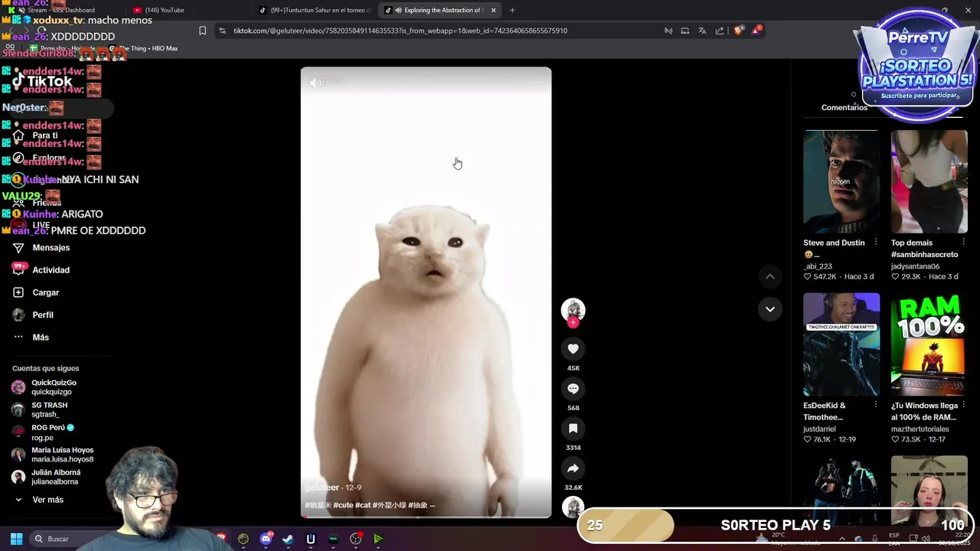The image size is (980, 551).
Task: Open geluteer's profile avatar beside the video
Action: point(573,309)
